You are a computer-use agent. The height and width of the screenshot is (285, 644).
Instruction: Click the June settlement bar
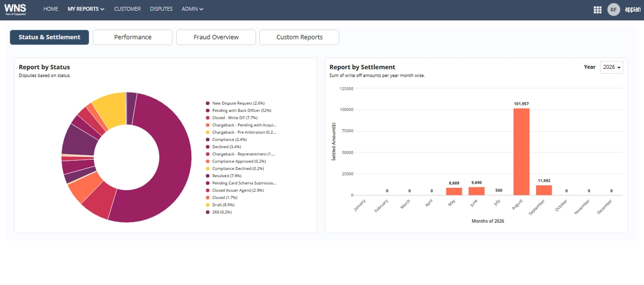(x=476, y=191)
